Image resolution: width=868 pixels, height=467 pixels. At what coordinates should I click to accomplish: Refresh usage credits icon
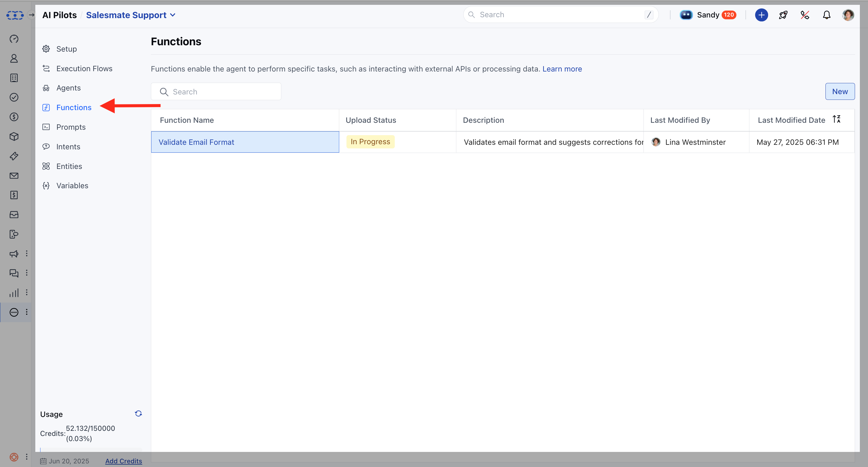[138, 414]
